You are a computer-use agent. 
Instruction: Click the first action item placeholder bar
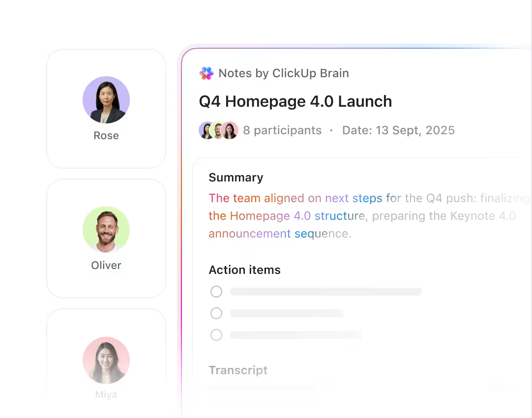(325, 292)
